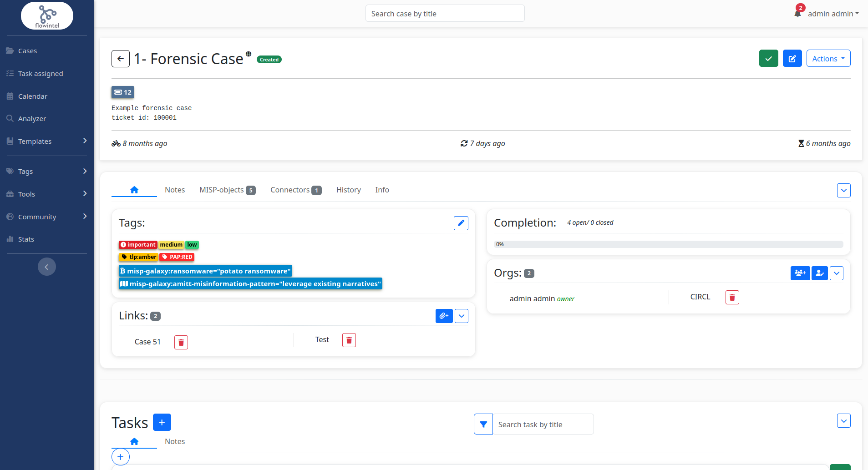Switch to the MISP-objects tab
868x470 pixels.
click(221, 190)
